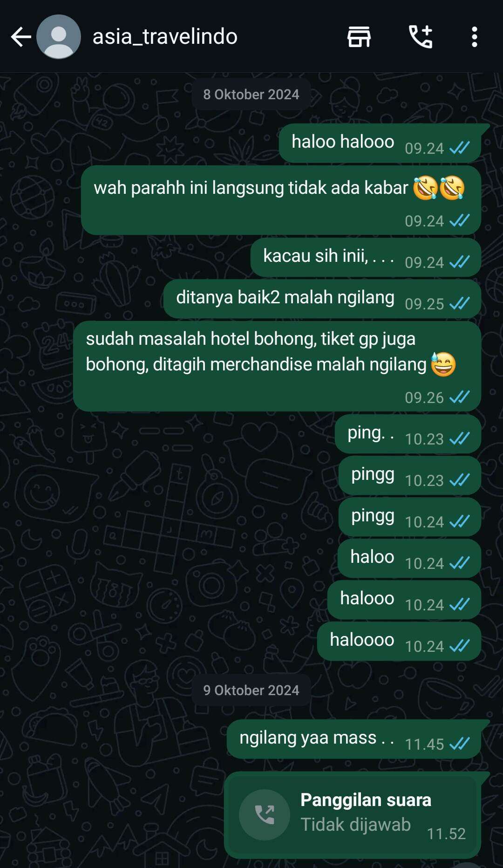The width and height of the screenshot is (503, 868).
Task: Open asia_travelindo contact info
Action: 165,36
